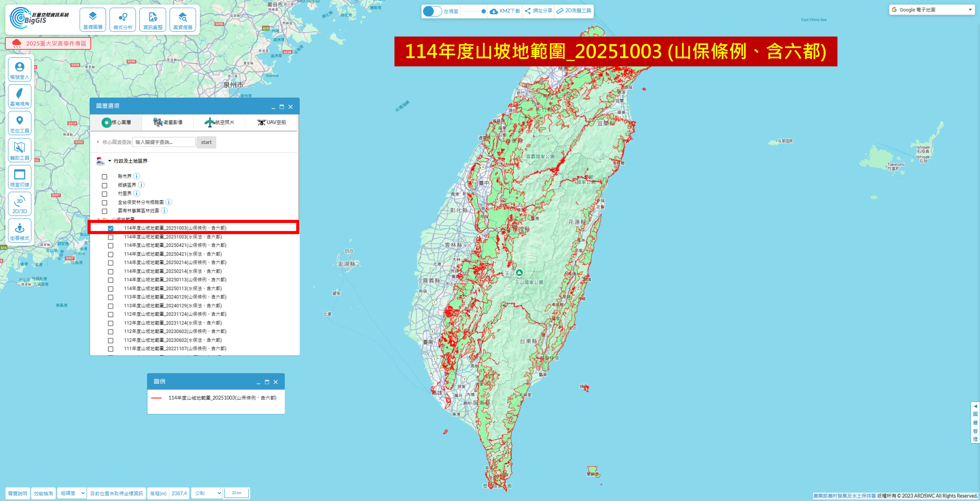
Task: Open the 基礎圖層 base layers tool
Action: 92,20
